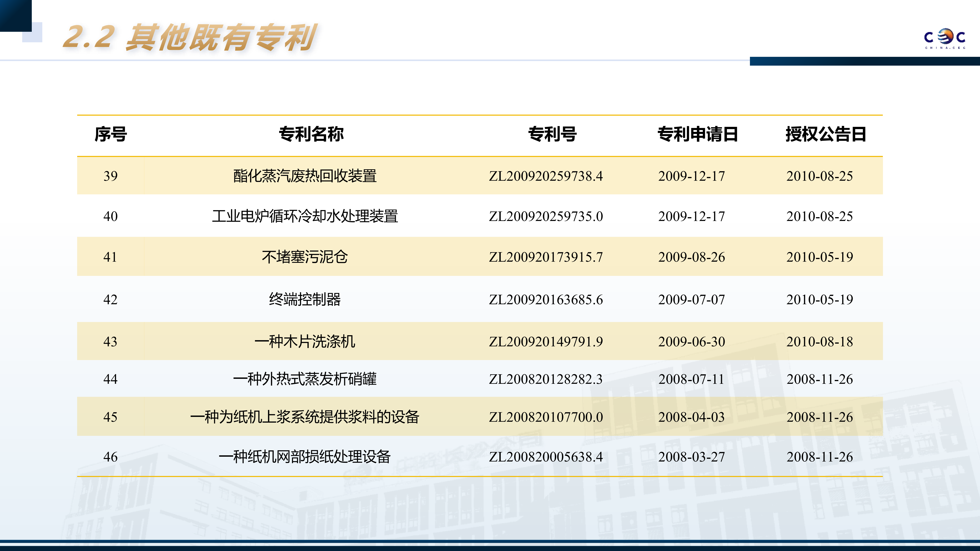Viewport: 980px width, 551px height.
Task: Click the 专利号 column header
Action: pos(552,134)
